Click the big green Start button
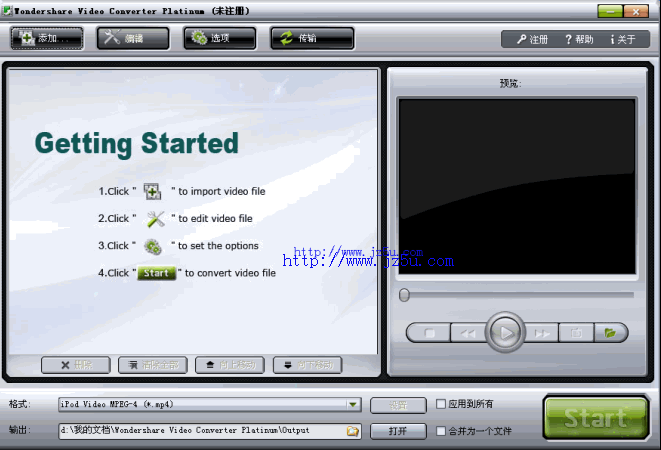Image resolution: width=661 pixels, height=450 pixels. pyautogui.click(x=596, y=418)
